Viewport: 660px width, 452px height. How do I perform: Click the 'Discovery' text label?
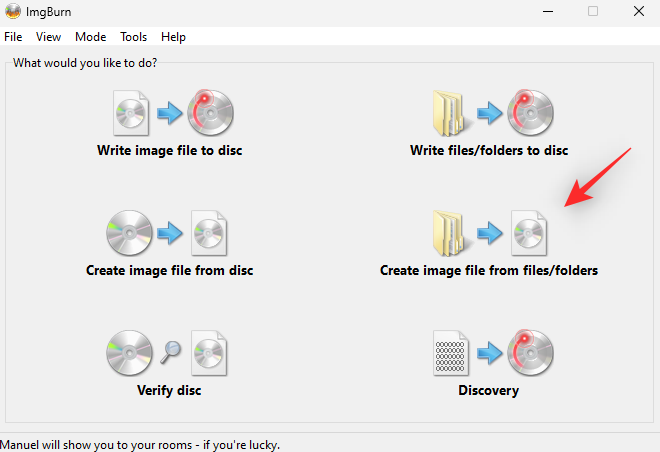489,391
